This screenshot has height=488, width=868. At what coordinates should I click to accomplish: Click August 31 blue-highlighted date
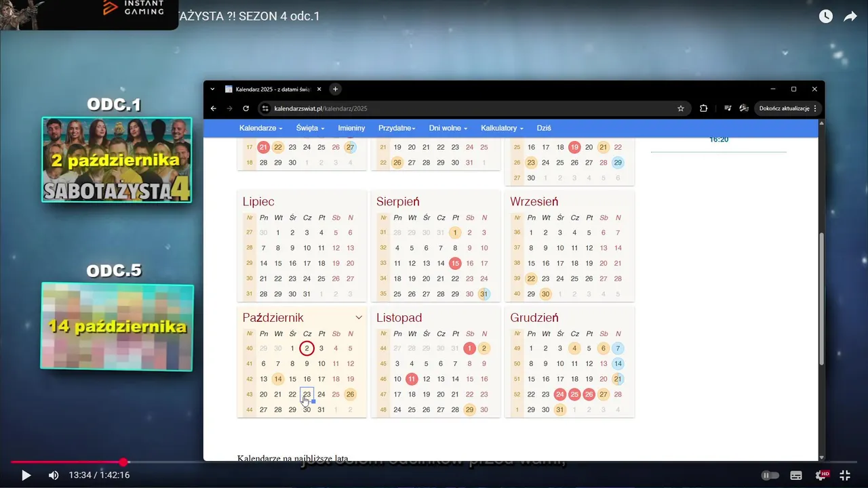(x=484, y=293)
